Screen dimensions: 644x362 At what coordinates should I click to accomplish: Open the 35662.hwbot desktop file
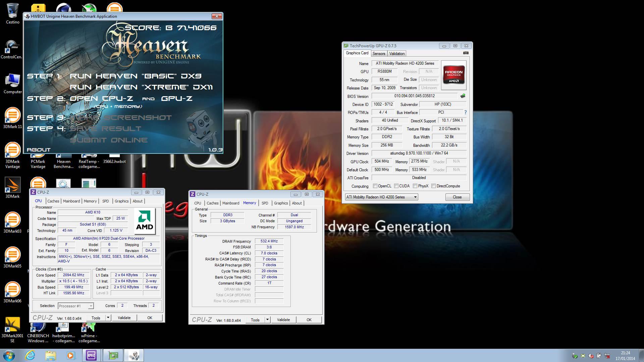tap(114, 159)
